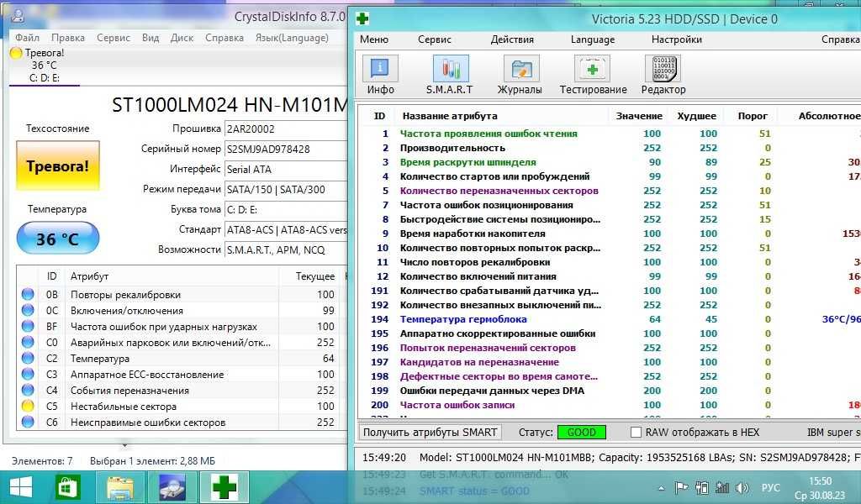
Task: Select Время раскрутки шпинделя row
Action: (x=610, y=162)
